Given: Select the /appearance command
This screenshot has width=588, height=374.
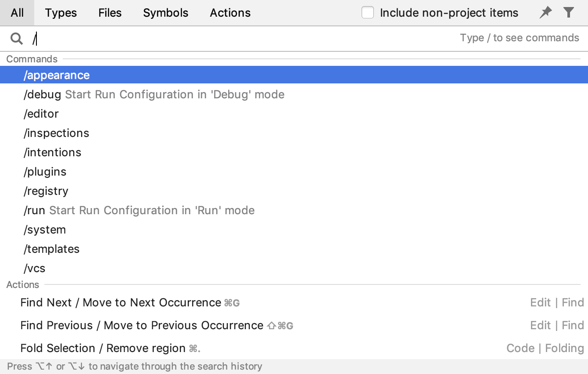Looking at the screenshot, I should tap(57, 75).
